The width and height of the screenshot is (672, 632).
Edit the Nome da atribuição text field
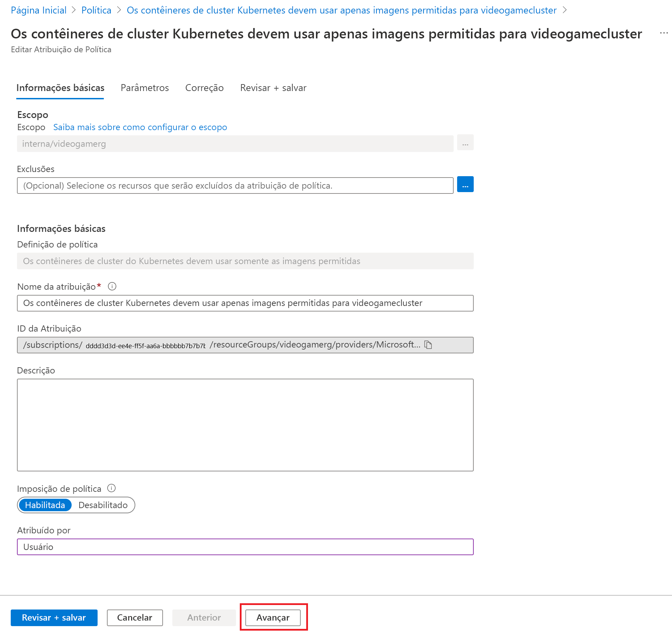tap(245, 303)
